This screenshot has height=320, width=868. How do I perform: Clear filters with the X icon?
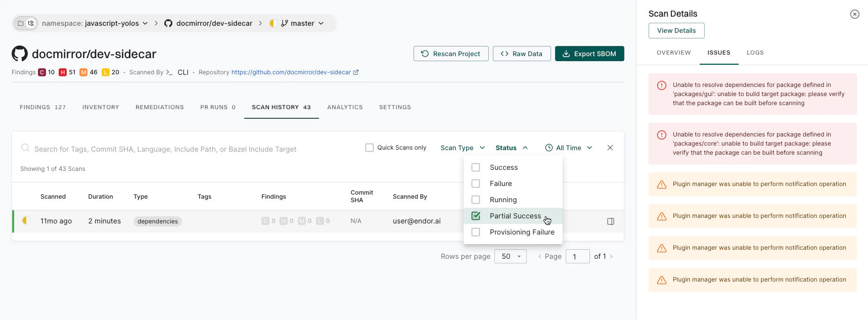click(x=610, y=148)
